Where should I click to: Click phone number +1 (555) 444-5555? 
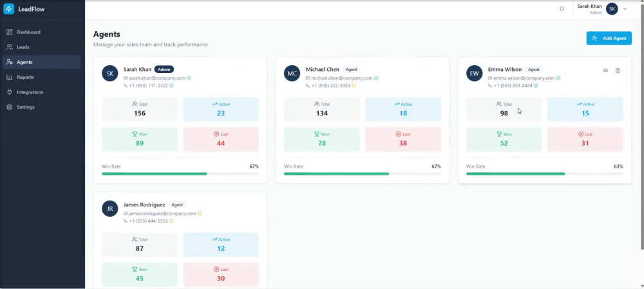click(148, 221)
